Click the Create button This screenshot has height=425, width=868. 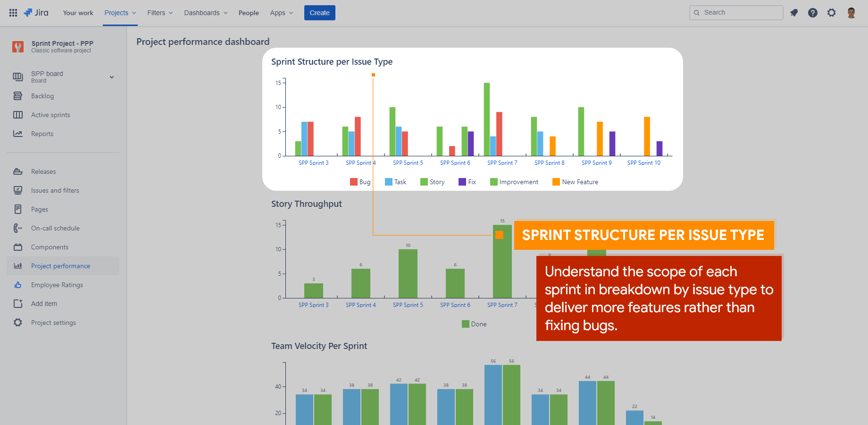(320, 13)
